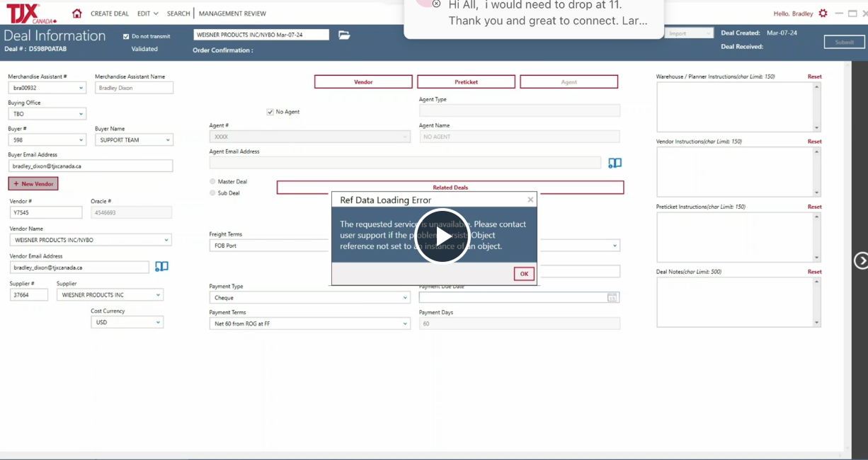868x460 pixels.
Task: Click the Payment Days 60 field
Action: [x=520, y=323]
